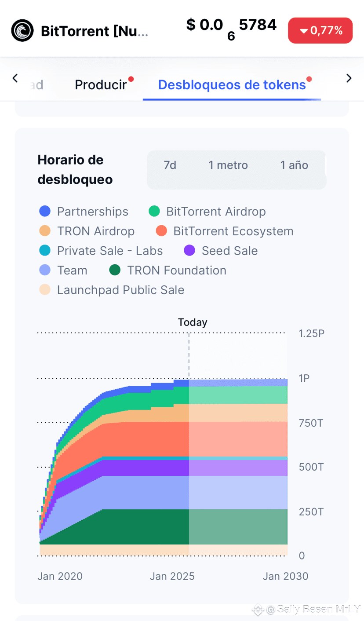The height and width of the screenshot is (621, 364).
Task: Toggle the Partnerships legend dot
Action: (x=45, y=212)
